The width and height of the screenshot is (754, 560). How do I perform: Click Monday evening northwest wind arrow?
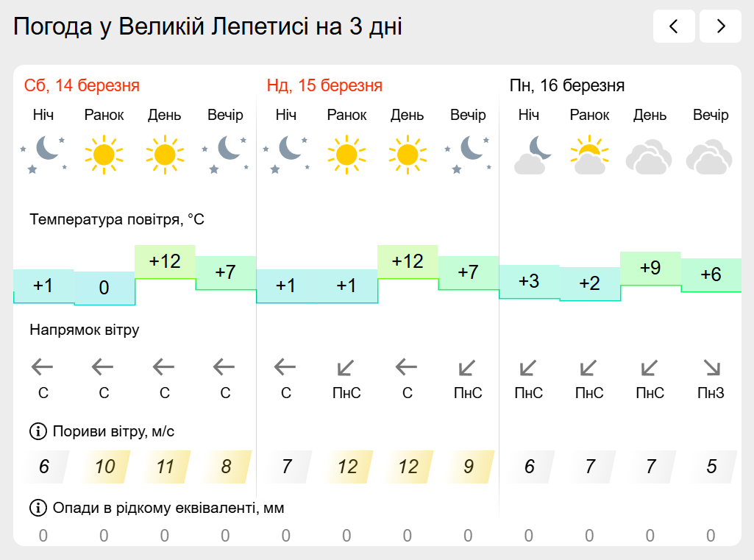[x=711, y=366]
